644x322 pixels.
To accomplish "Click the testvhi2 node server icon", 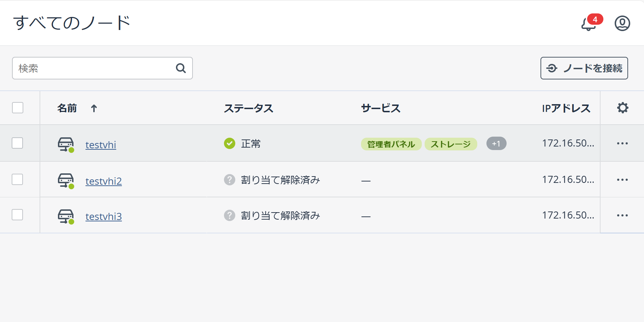I will click(66, 181).
